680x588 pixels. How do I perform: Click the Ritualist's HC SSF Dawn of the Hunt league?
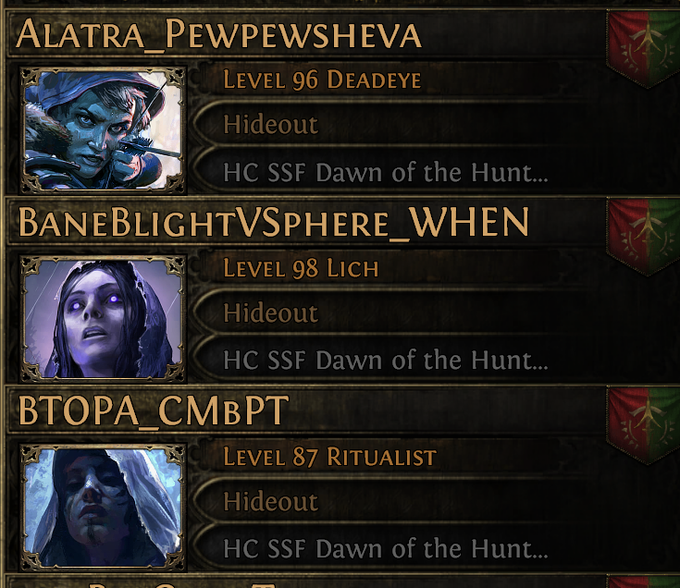click(385, 549)
